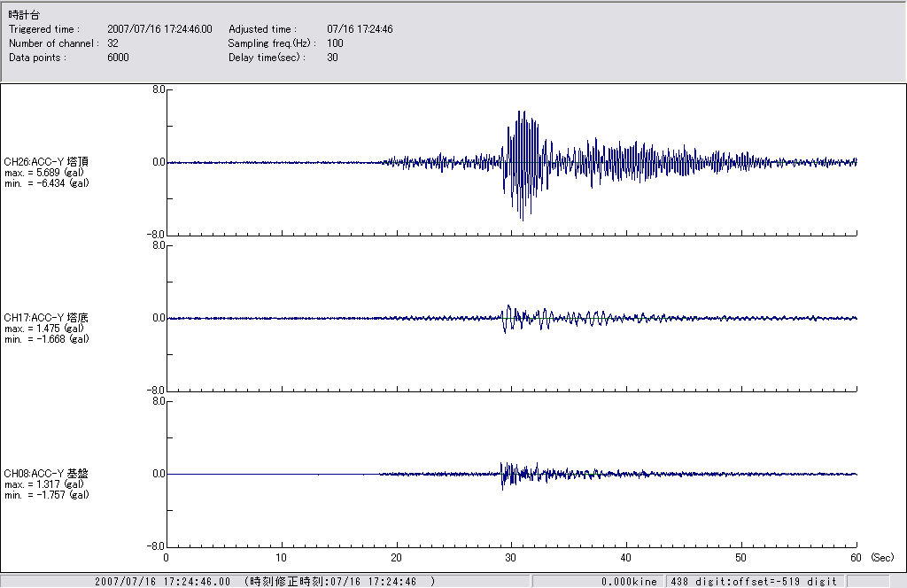Click the CH08 waveform burst near 30 seconds

coord(505,474)
